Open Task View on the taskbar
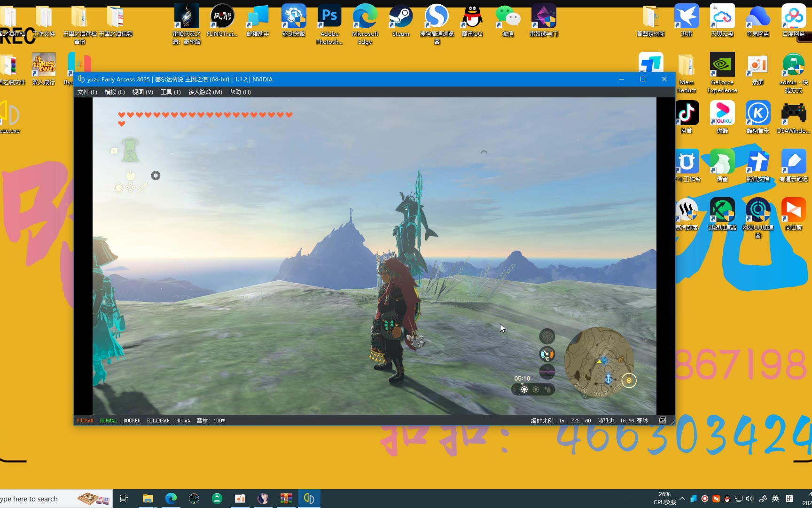Viewport: 812px width, 508px height. pyautogui.click(x=124, y=499)
